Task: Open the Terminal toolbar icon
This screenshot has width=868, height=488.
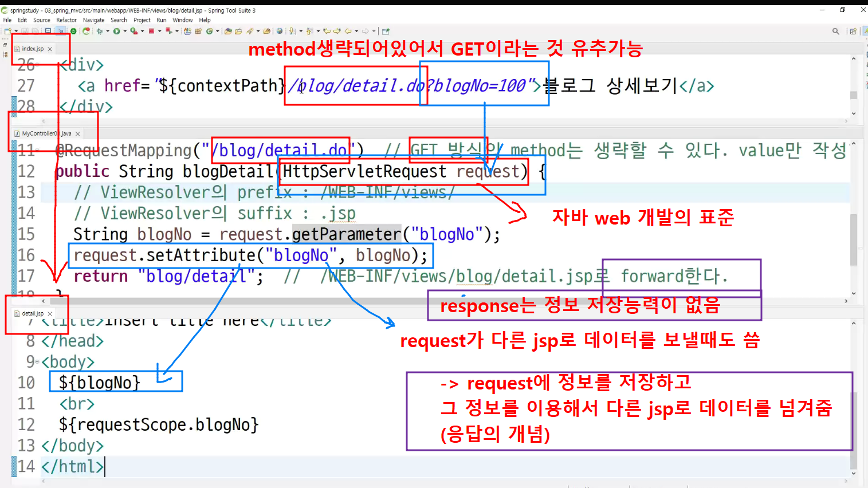Action: (48, 31)
